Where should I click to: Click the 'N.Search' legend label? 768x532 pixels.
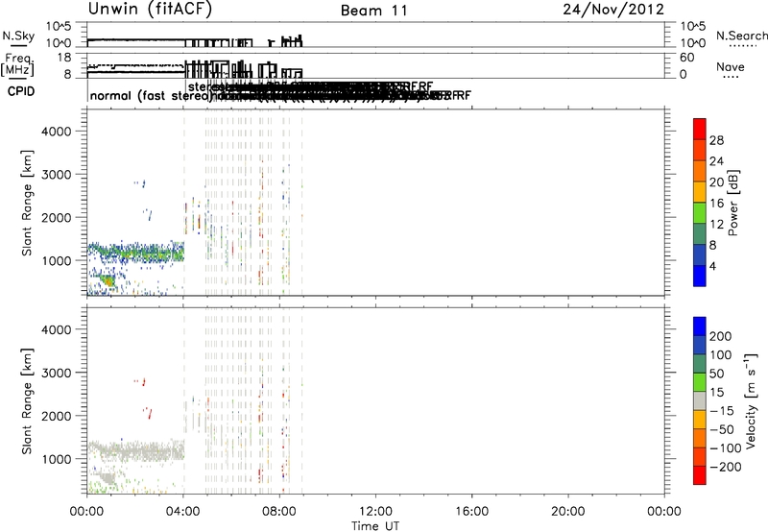[x=741, y=36]
